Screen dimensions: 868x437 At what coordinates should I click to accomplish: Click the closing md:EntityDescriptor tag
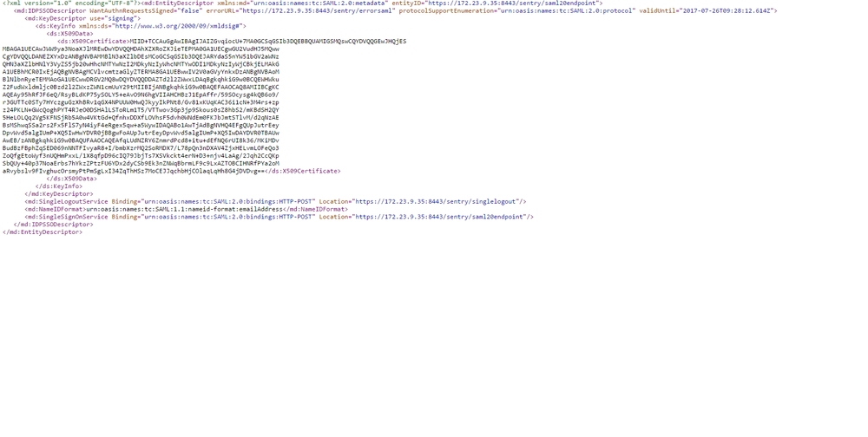(x=42, y=232)
